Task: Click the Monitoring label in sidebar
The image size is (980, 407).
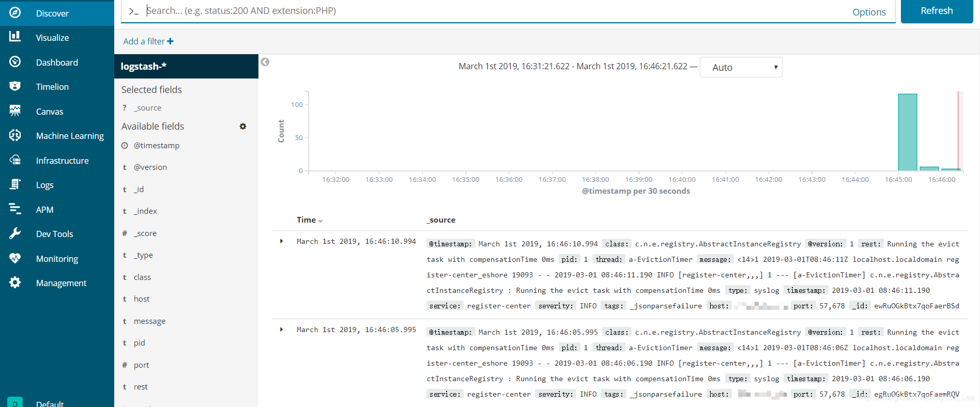Action: [x=57, y=259]
